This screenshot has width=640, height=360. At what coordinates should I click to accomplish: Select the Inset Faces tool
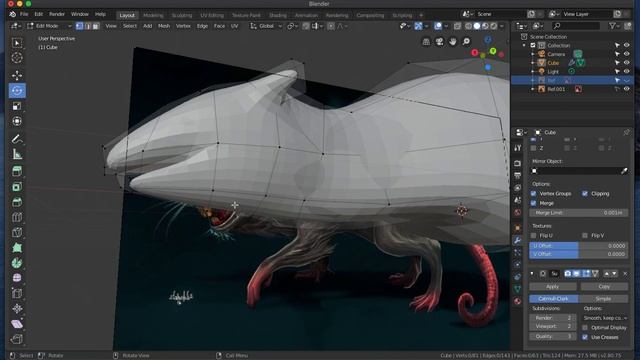pos(17,187)
